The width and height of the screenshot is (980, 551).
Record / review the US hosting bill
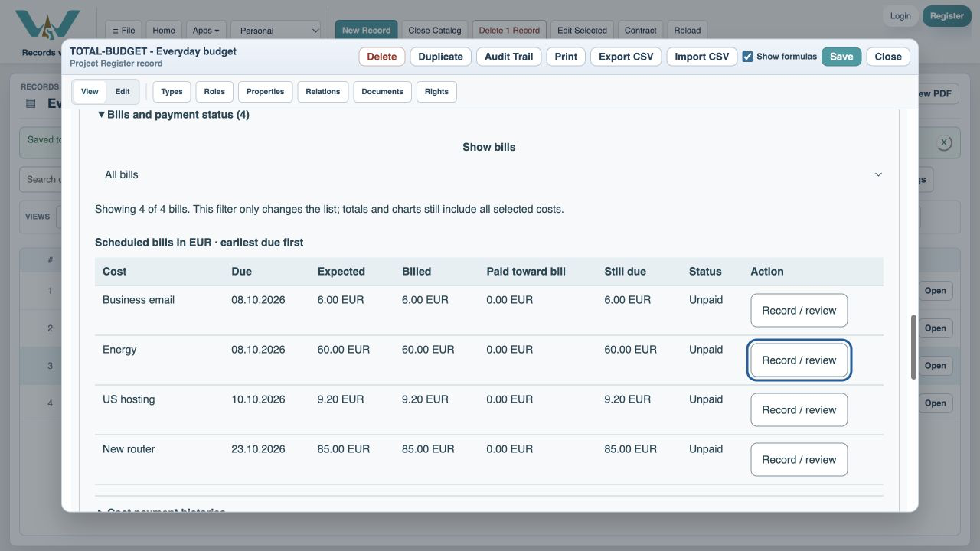pyautogui.click(x=799, y=410)
